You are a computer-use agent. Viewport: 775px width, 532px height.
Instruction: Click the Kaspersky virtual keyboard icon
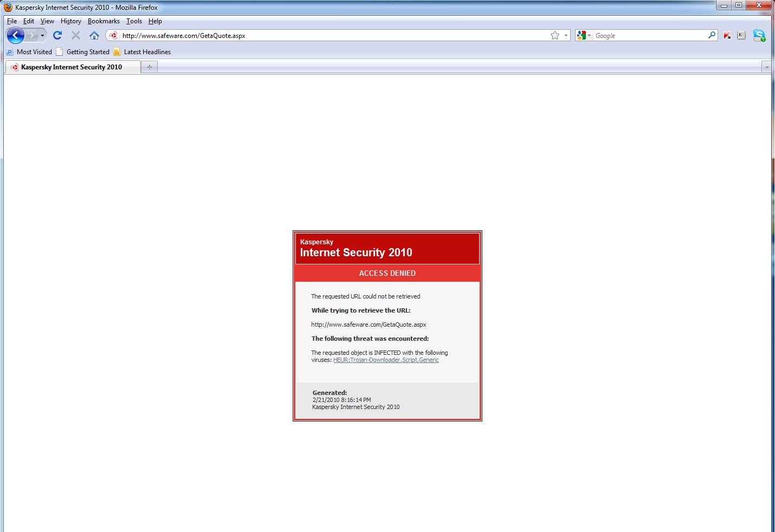tap(741, 35)
